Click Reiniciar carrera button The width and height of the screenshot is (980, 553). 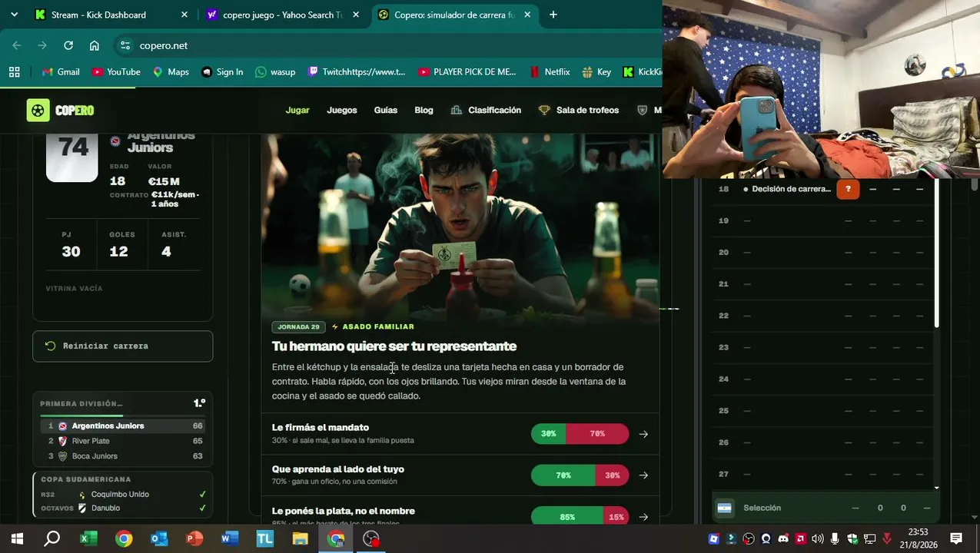point(123,346)
